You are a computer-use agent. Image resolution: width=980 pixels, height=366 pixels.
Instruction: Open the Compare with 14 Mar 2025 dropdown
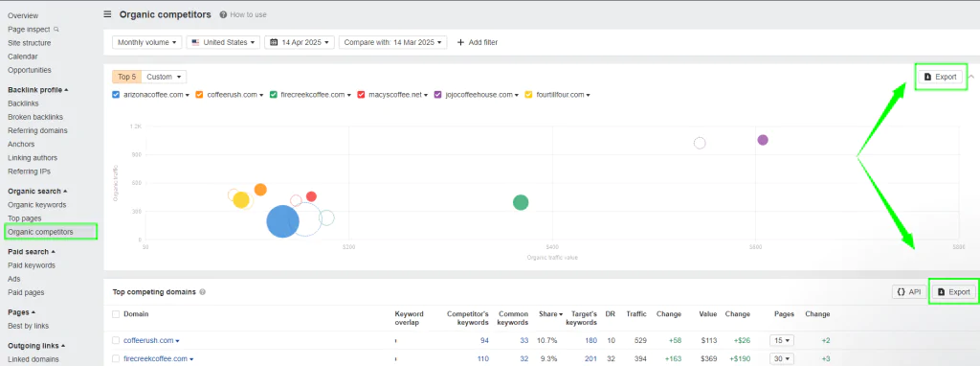coord(392,42)
